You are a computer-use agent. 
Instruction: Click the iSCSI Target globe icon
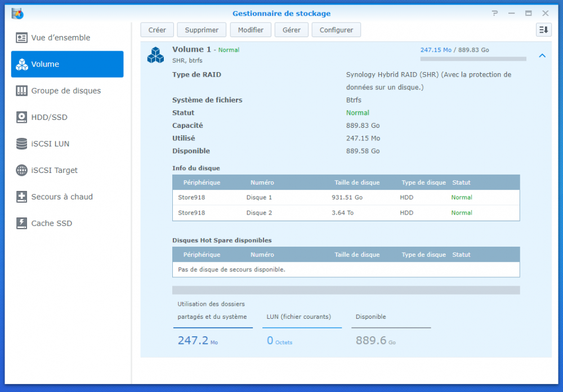click(x=22, y=170)
